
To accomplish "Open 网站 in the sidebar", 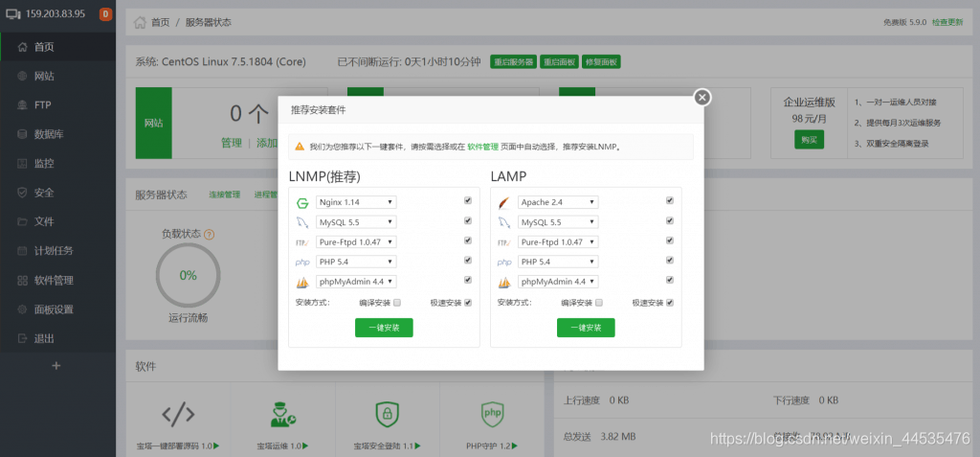I will [x=57, y=77].
